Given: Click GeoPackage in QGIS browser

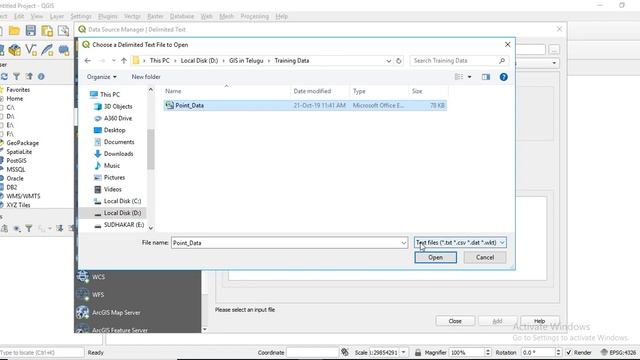Looking at the screenshot, I should click(x=22, y=143).
